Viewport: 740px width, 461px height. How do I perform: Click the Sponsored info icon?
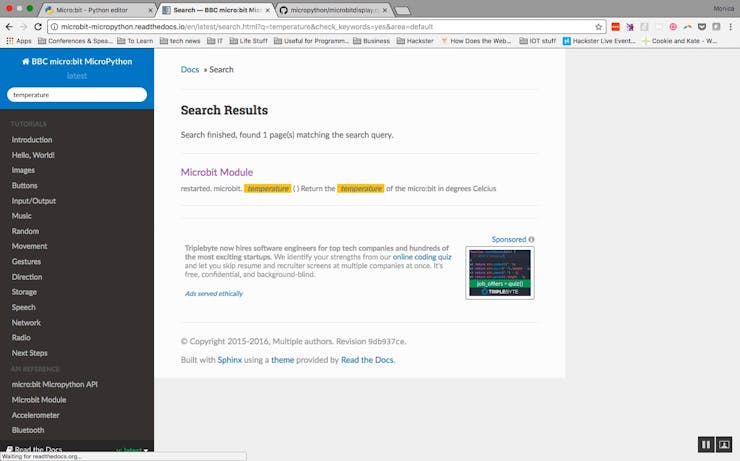click(x=531, y=239)
